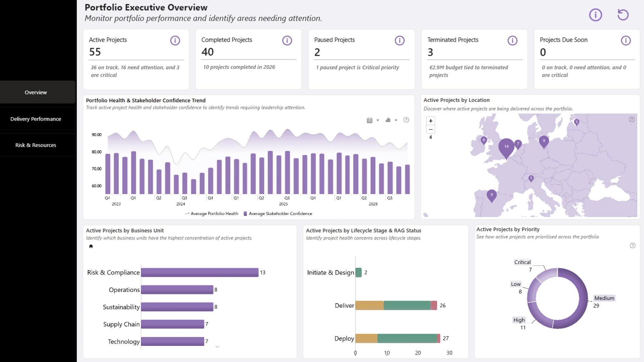
Task: Open info icon on Paused Projects card
Action: tap(399, 41)
